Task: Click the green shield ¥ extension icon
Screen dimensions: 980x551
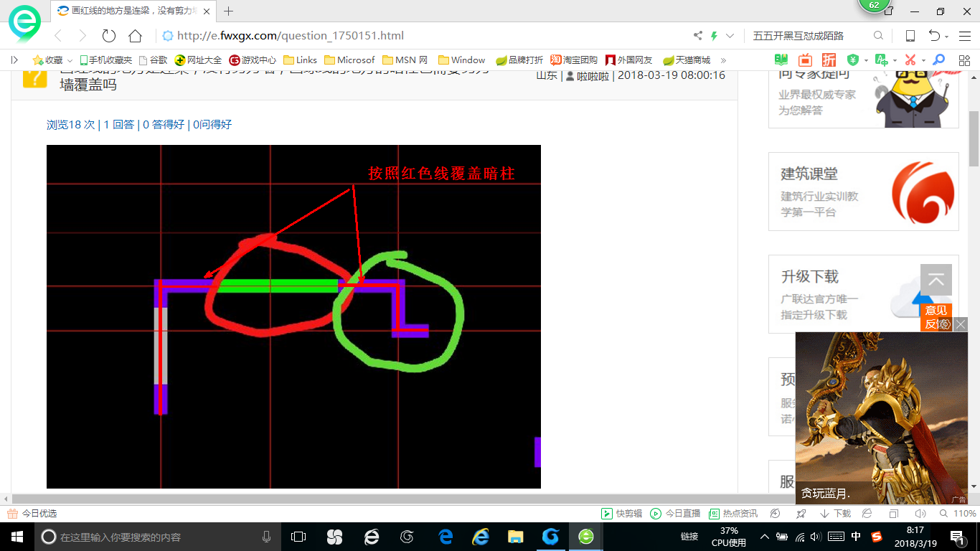Action: tap(852, 60)
